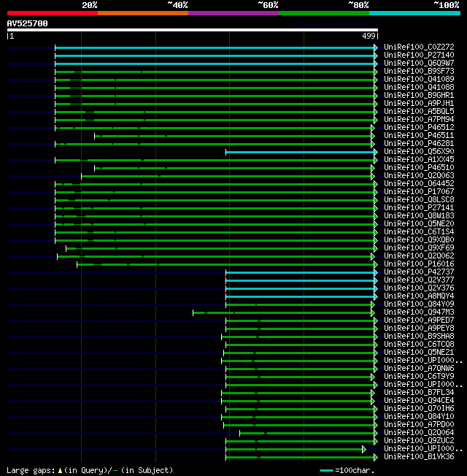Click the UniRef100_Q41088 label

[x=419, y=88]
